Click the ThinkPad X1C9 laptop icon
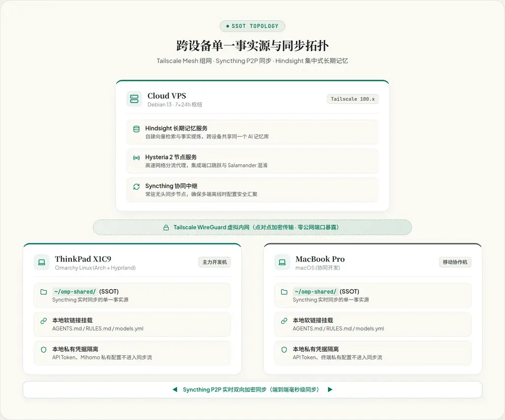505x420 pixels. [41, 263]
